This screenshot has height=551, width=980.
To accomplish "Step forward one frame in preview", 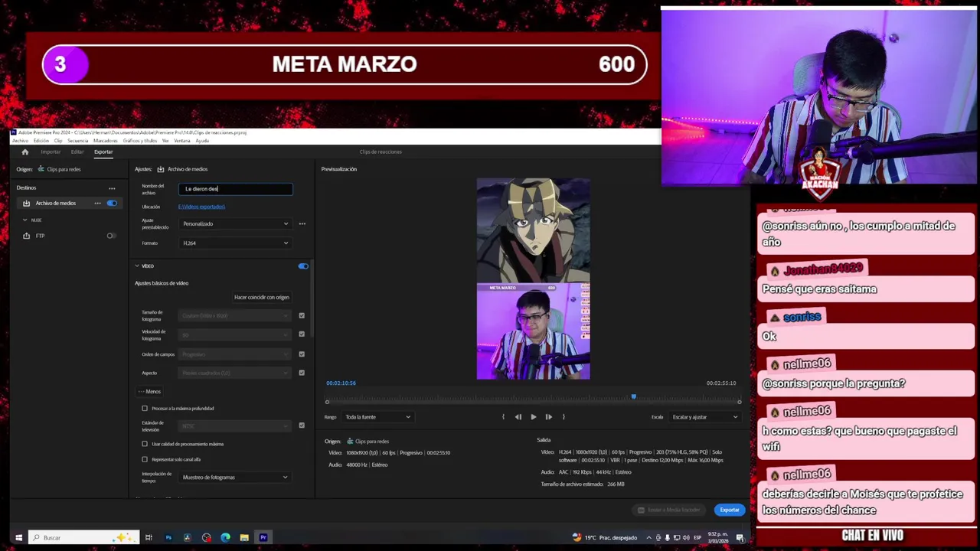I will 548,417.
